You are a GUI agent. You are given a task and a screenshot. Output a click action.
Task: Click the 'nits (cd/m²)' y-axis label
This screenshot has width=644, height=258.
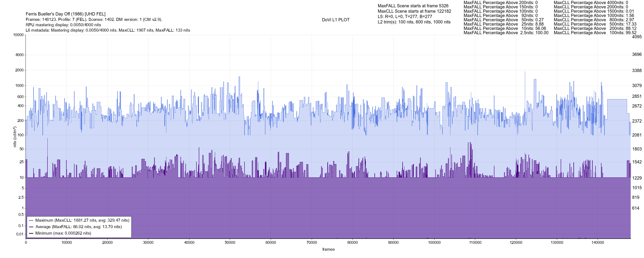tap(15, 137)
